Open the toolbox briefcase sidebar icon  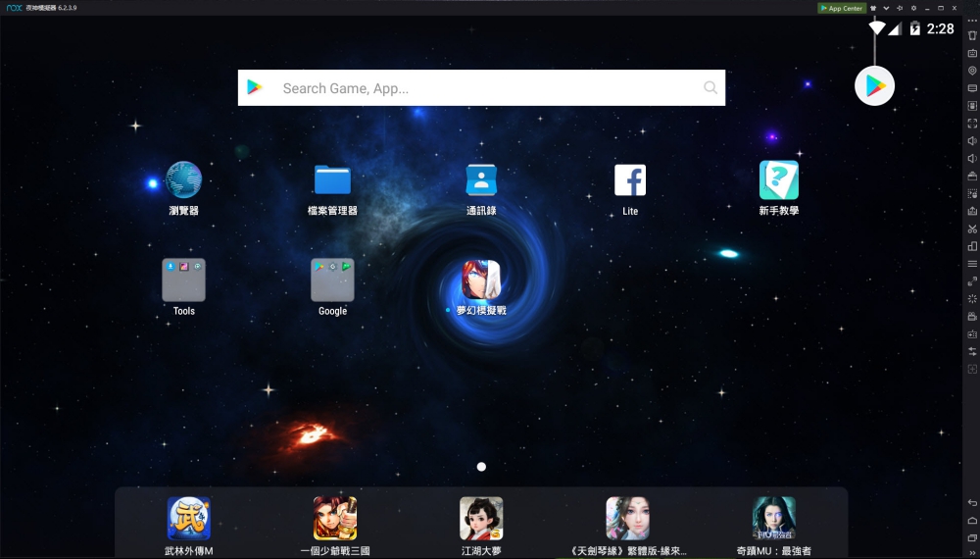[972, 176]
